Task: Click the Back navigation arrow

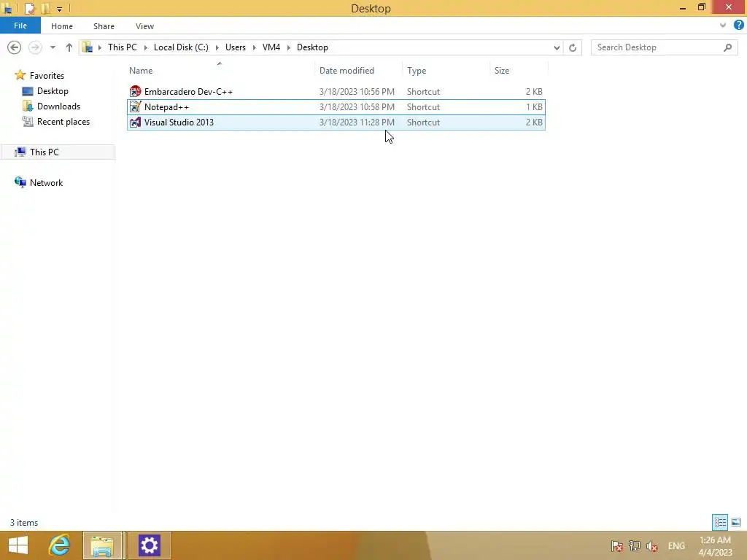Action: [x=15, y=47]
